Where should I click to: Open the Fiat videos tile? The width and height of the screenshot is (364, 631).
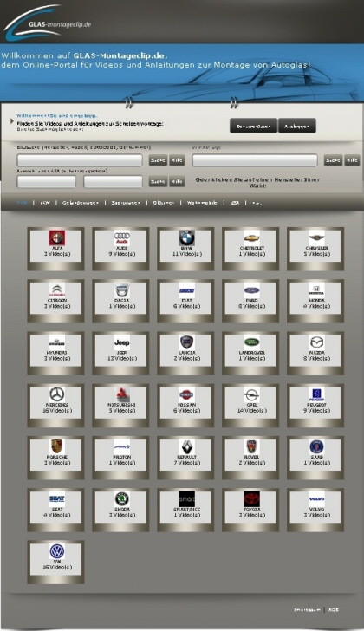pos(185,301)
